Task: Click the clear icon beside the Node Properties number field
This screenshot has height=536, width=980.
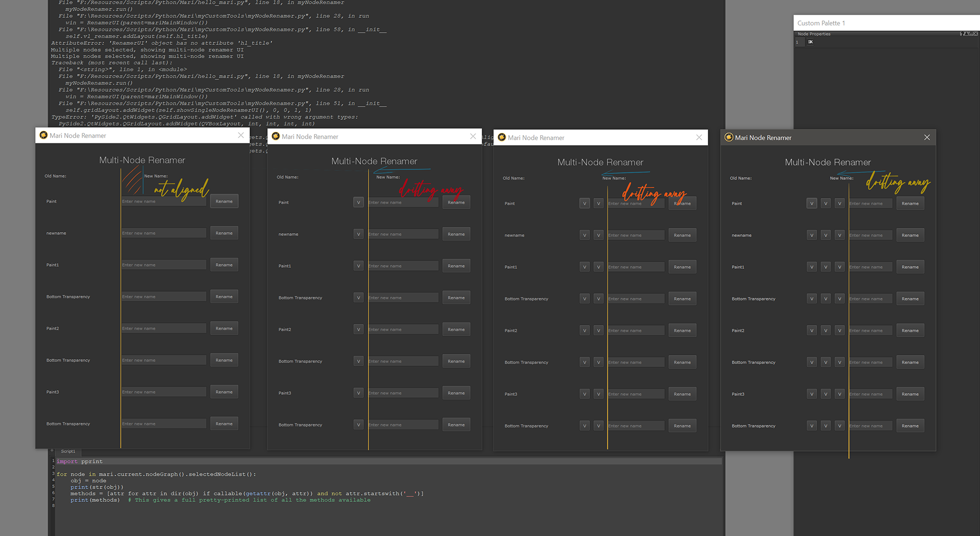Action: pyautogui.click(x=811, y=42)
